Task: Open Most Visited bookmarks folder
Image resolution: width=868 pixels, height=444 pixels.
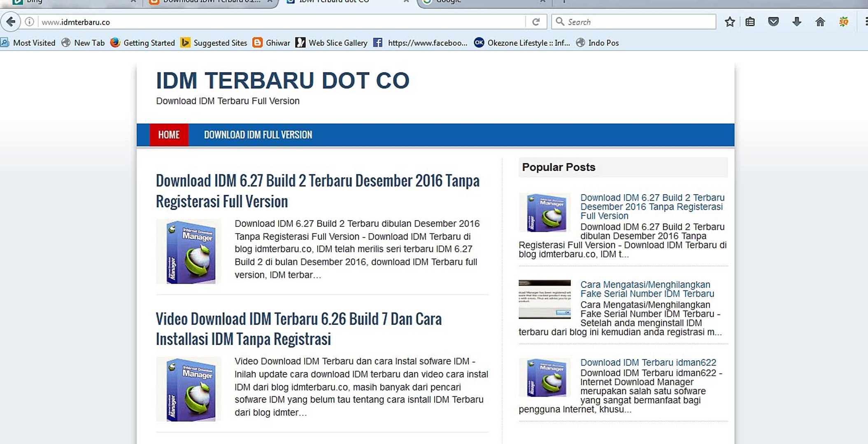Action: (28, 43)
